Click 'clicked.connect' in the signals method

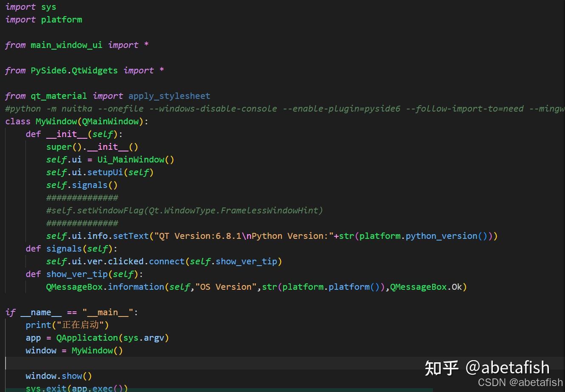tap(146, 261)
